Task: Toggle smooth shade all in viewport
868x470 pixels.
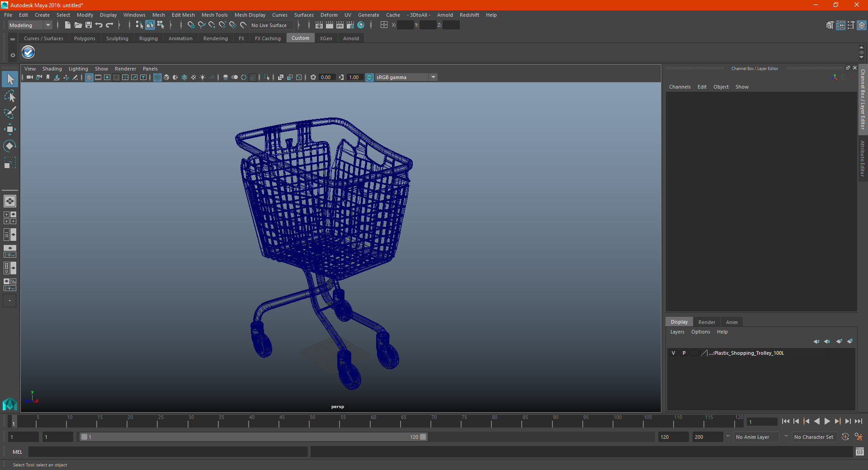Action: pyautogui.click(x=166, y=77)
